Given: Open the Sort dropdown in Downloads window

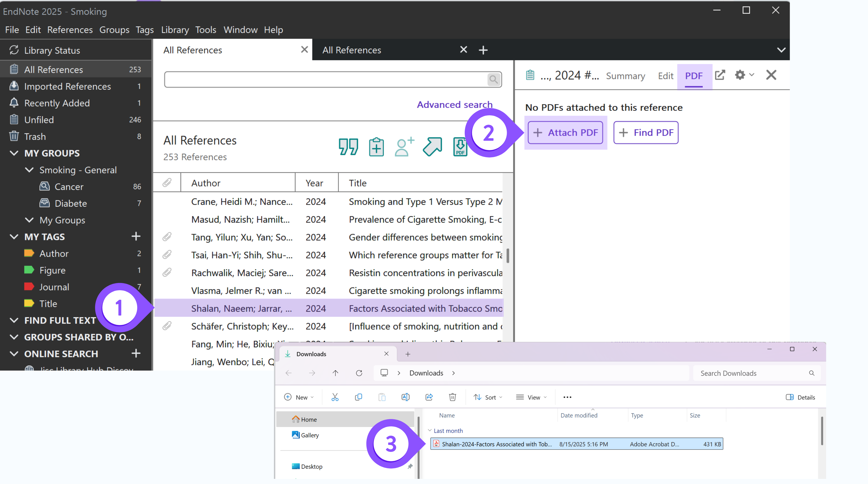Looking at the screenshot, I should (488, 397).
